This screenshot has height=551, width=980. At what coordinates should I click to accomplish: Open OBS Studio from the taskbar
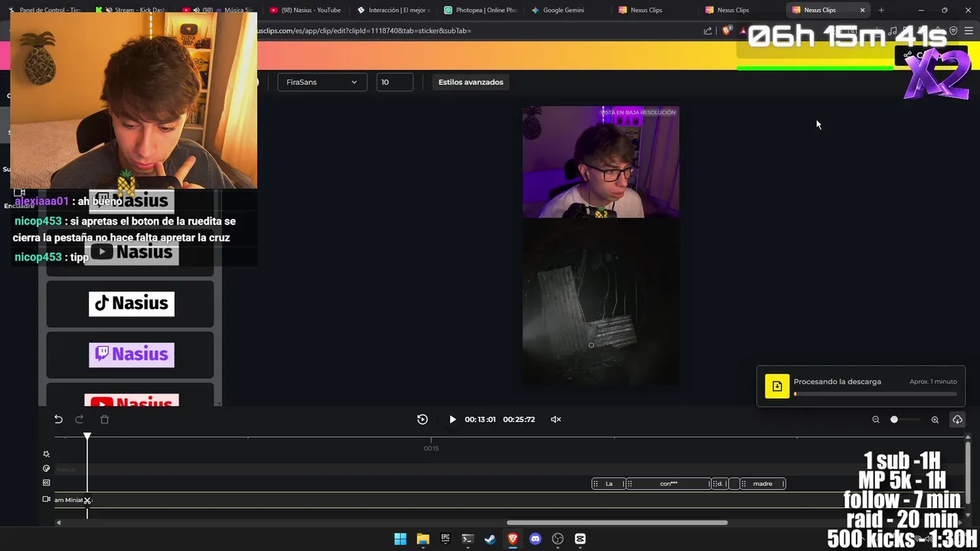pos(558,539)
